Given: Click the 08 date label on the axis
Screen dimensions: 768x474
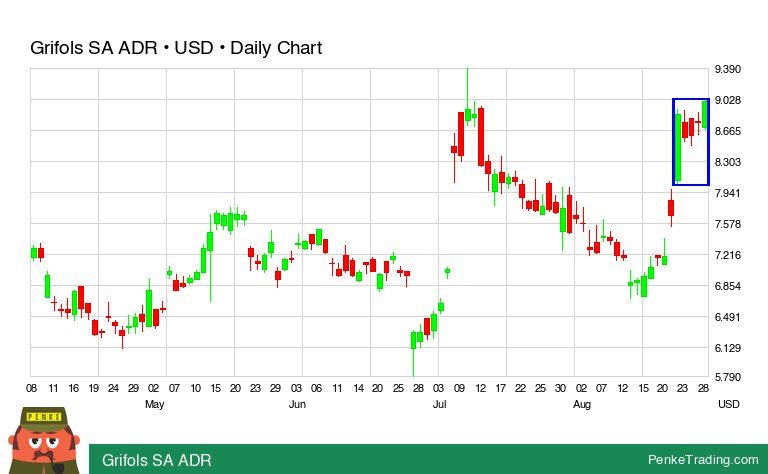Looking at the screenshot, I should (x=31, y=388).
